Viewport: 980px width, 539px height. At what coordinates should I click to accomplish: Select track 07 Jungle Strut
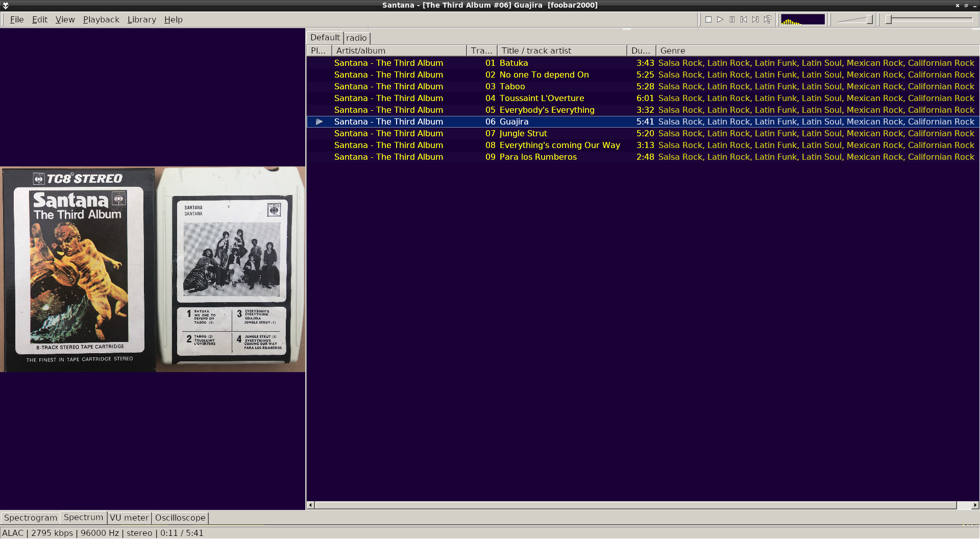[643, 133]
